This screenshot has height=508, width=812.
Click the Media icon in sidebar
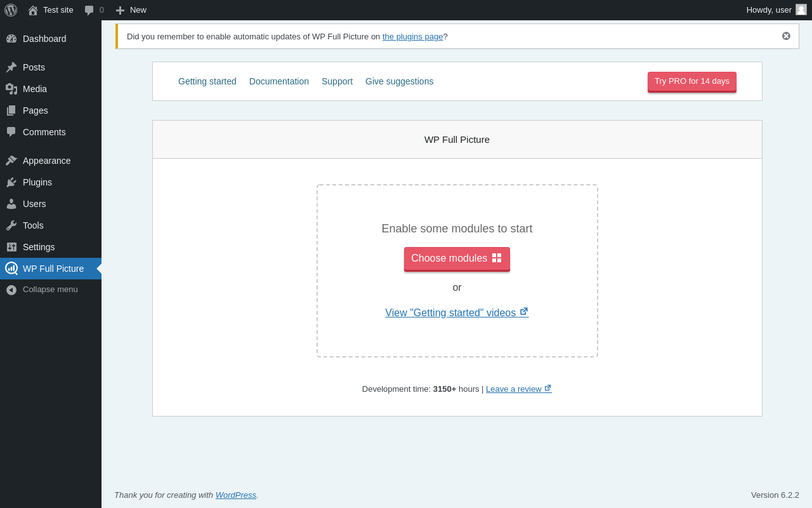pos(11,89)
